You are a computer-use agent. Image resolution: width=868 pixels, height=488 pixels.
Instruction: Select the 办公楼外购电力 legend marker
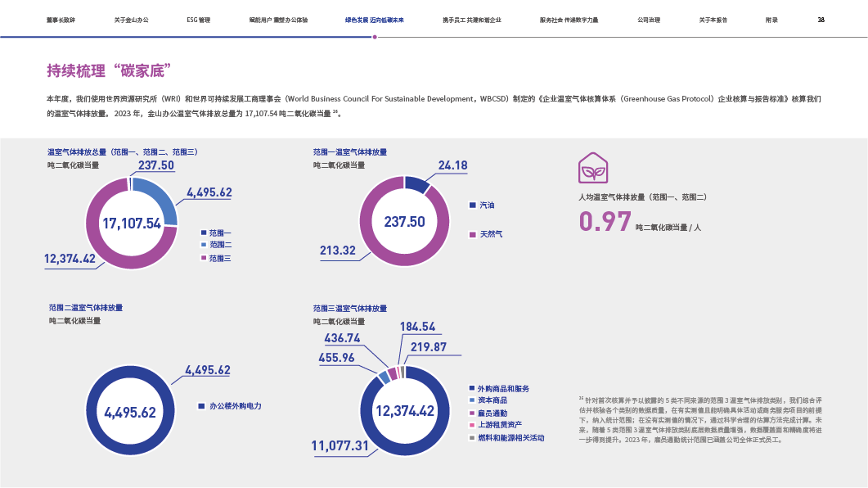201,406
